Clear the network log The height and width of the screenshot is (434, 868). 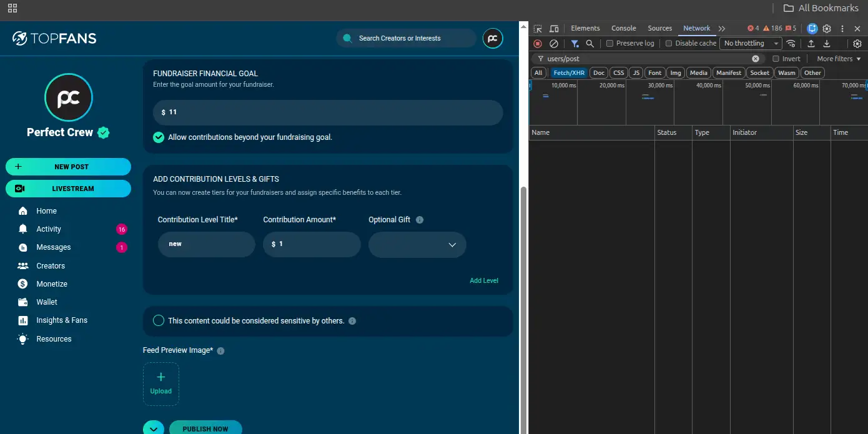click(554, 44)
